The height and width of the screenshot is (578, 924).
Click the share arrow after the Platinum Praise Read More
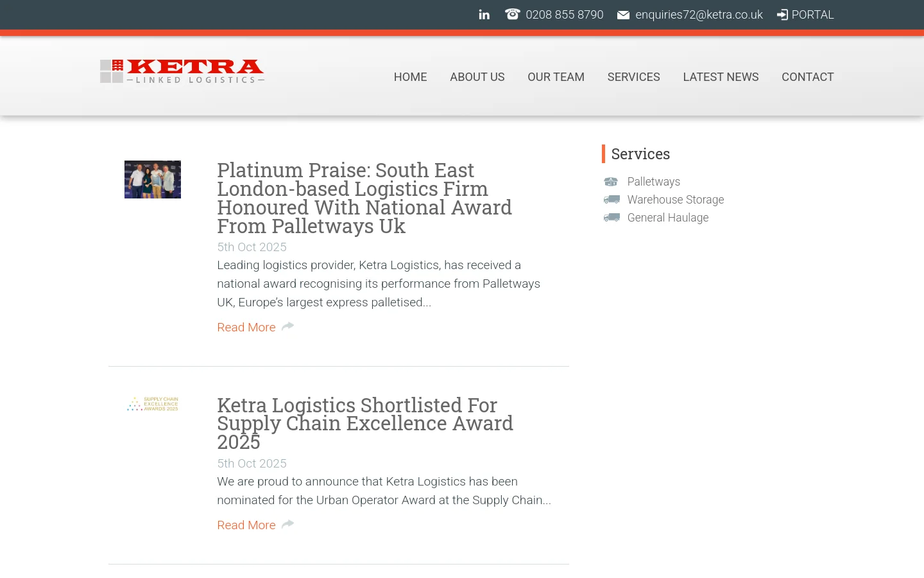287,326
